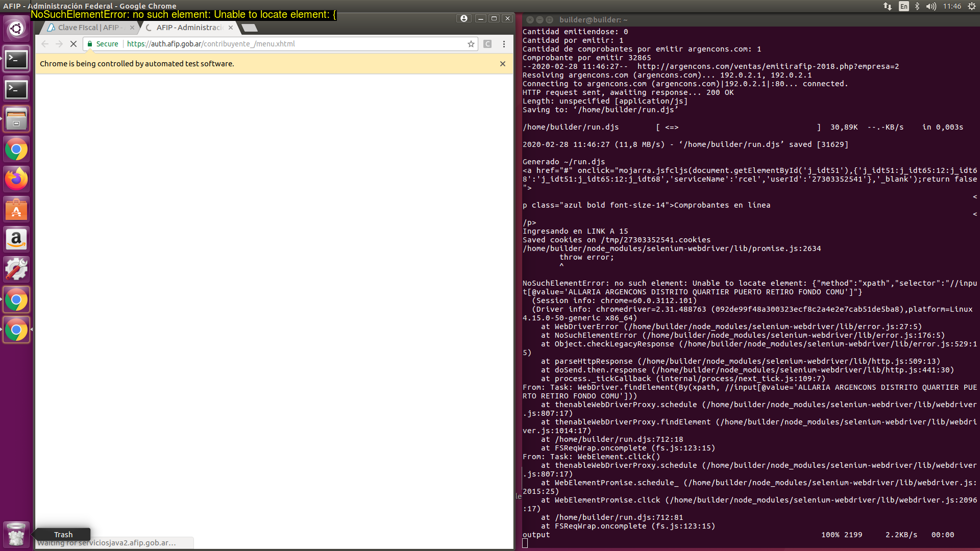Image resolution: width=980 pixels, height=551 pixels.
Task: Click 'HTTP request sent, awaiting response' line
Action: coord(628,92)
